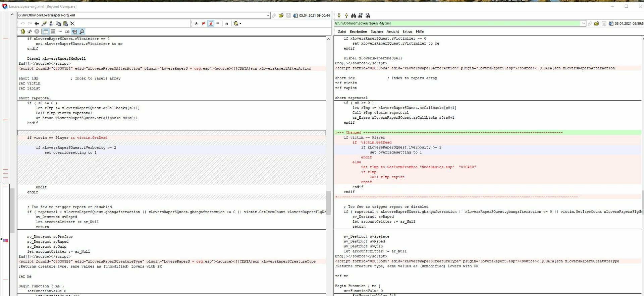Toggle Show All asterisk filter
Viewport: 644px width, 296px height.
coord(196,23)
